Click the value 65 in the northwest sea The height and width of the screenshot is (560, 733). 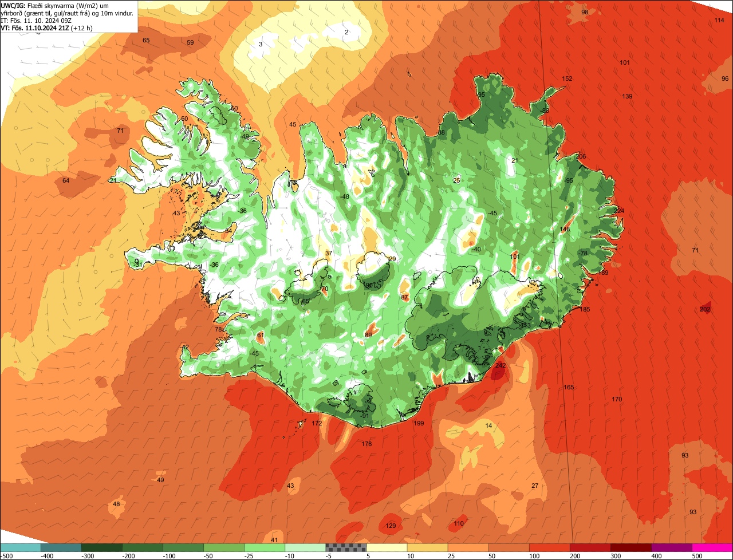[x=146, y=41]
